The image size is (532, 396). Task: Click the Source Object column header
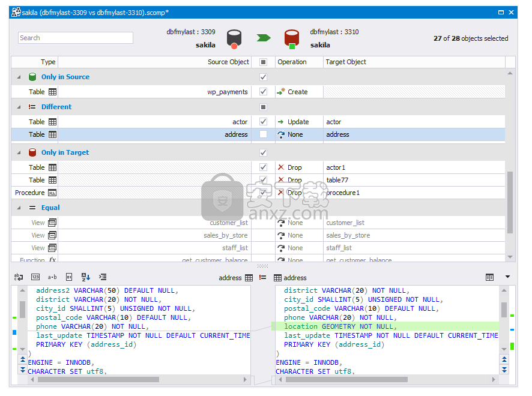pos(155,62)
